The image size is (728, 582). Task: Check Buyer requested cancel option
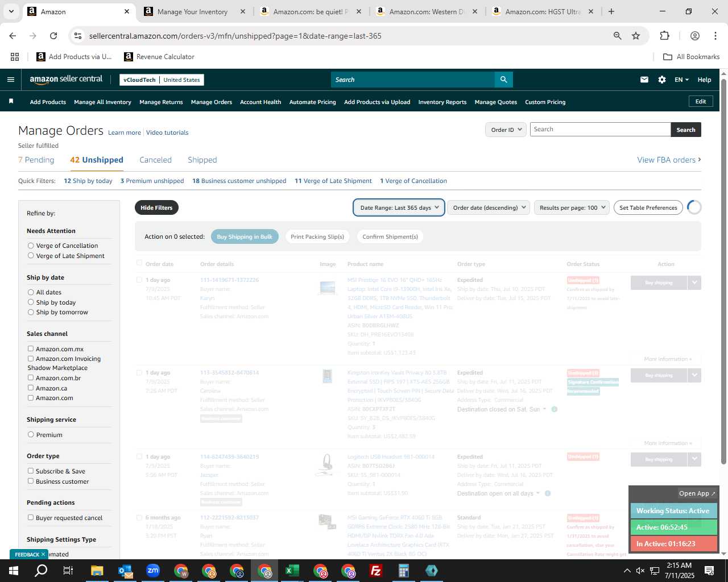tap(31, 518)
